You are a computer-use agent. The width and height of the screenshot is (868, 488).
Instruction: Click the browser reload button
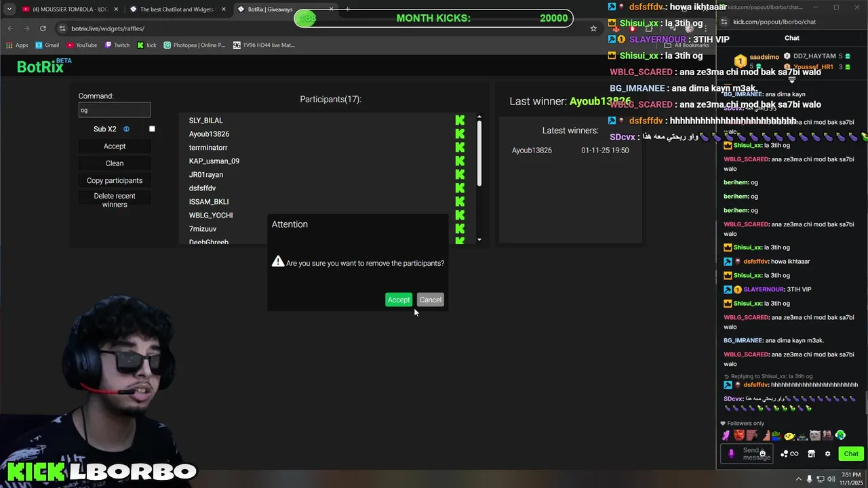click(43, 28)
